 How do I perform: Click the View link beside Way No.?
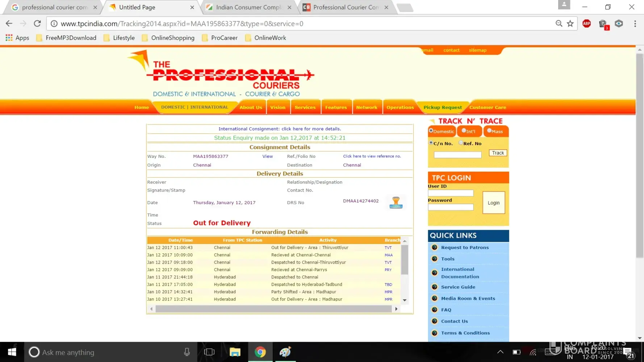click(268, 156)
